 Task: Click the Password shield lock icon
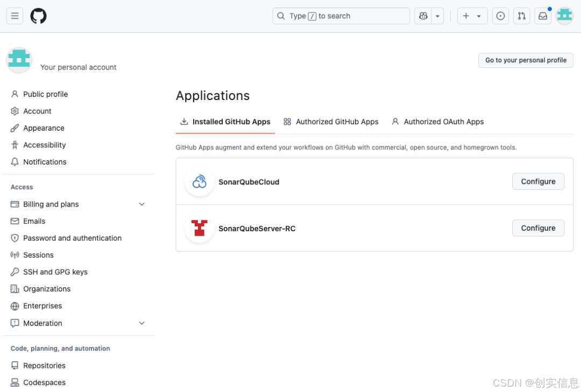click(x=15, y=238)
